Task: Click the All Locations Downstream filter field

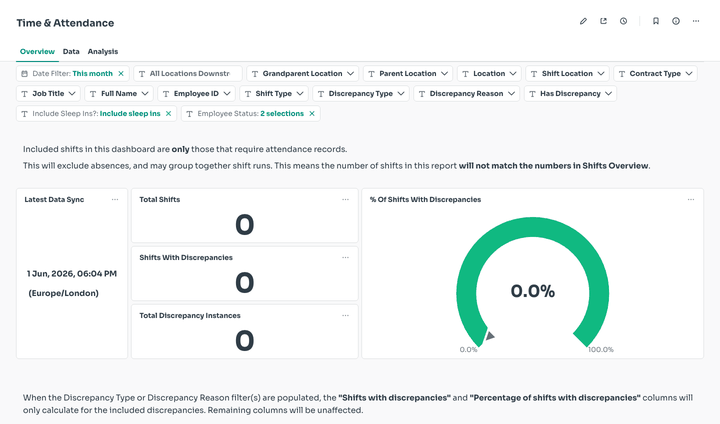Action: [188, 73]
